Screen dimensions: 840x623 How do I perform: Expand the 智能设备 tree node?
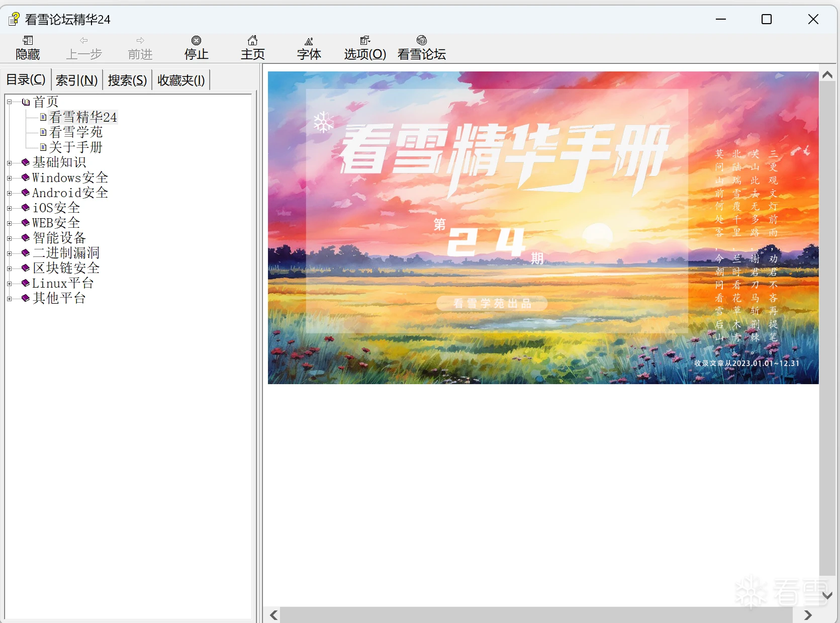(9, 238)
